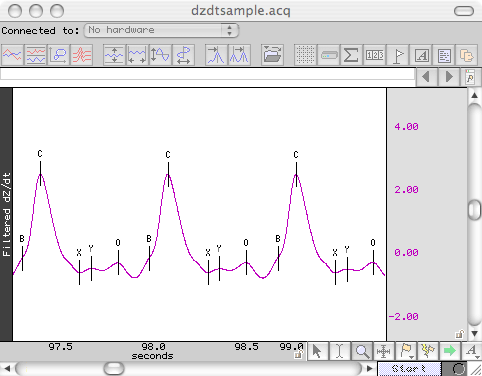Click the autoscale waveforms vertical icon
The width and height of the screenshot is (482, 376).
click(114, 55)
